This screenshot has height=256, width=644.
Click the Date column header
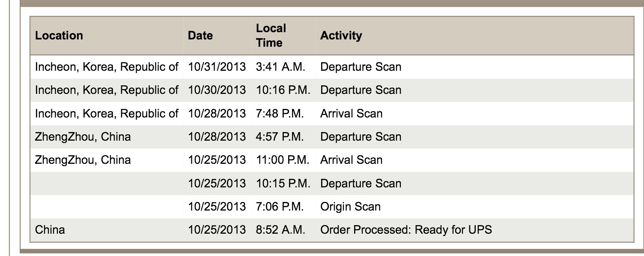pos(200,35)
